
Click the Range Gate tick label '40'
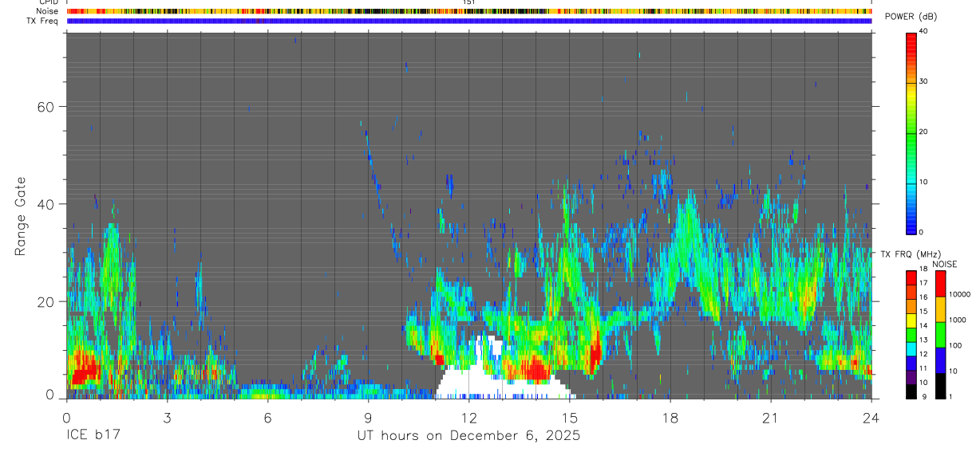[x=47, y=204]
